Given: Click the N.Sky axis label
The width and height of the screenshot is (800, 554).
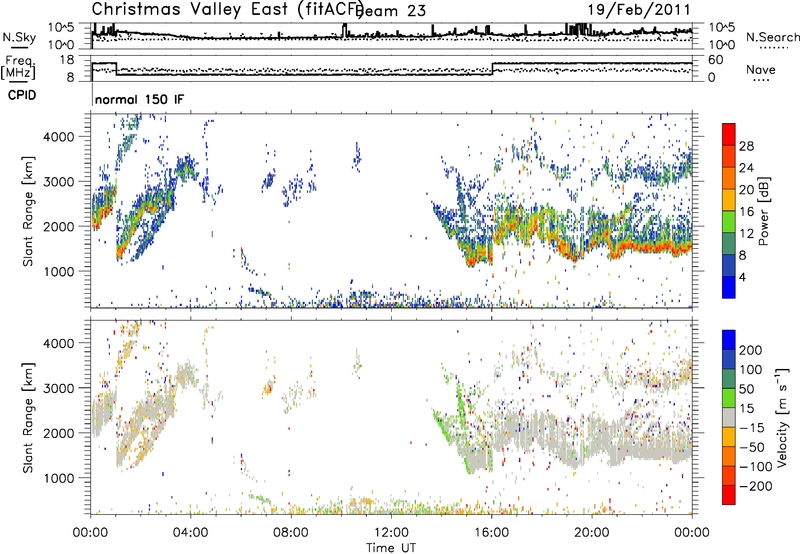Looking at the screenshot, I should (x=19, y=37).
